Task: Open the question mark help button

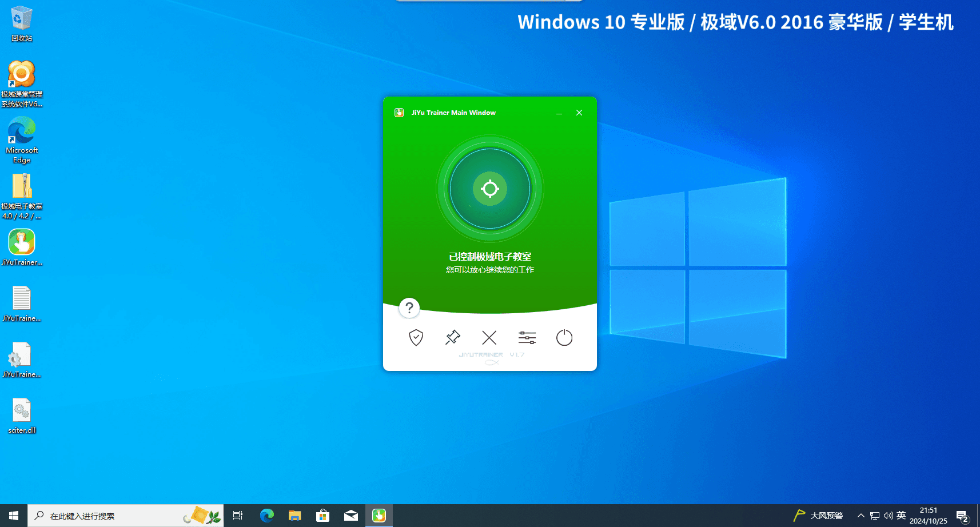Action: point(409,308)
